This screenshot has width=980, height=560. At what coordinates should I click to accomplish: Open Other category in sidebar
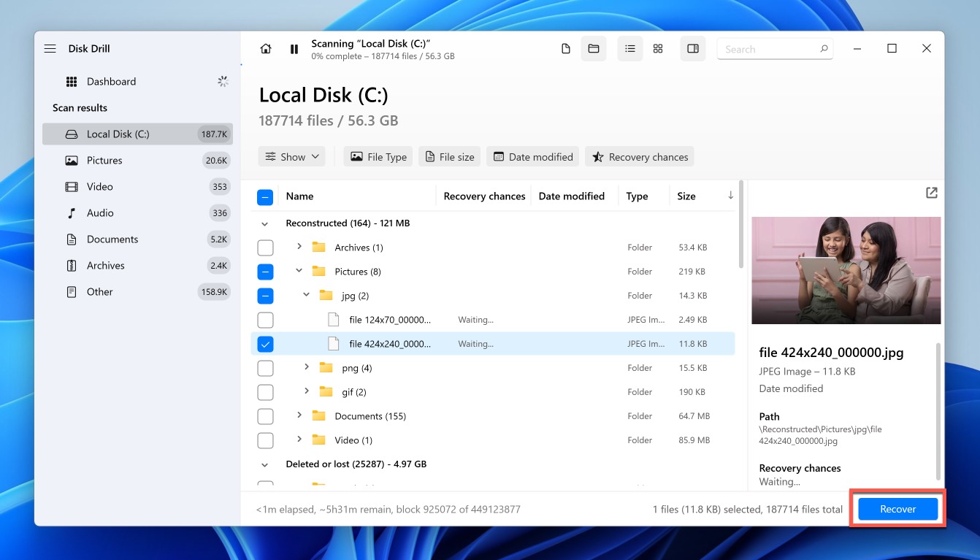pos(137,292)
